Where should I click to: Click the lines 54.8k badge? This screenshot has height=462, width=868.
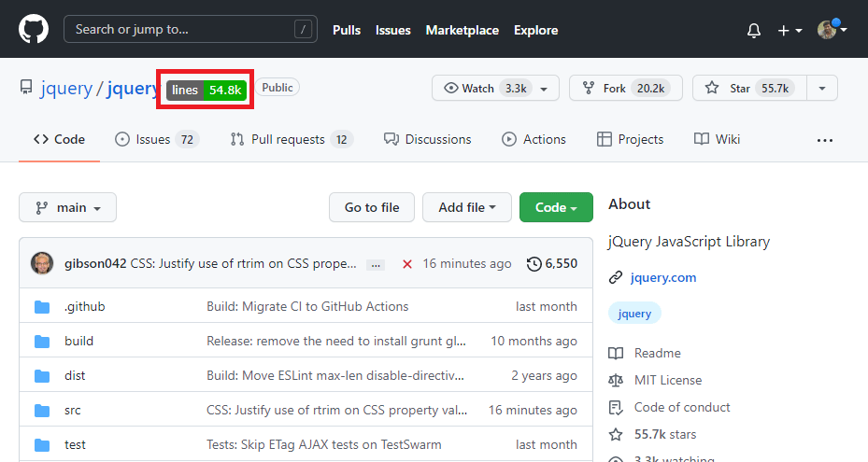click(206, 90)
